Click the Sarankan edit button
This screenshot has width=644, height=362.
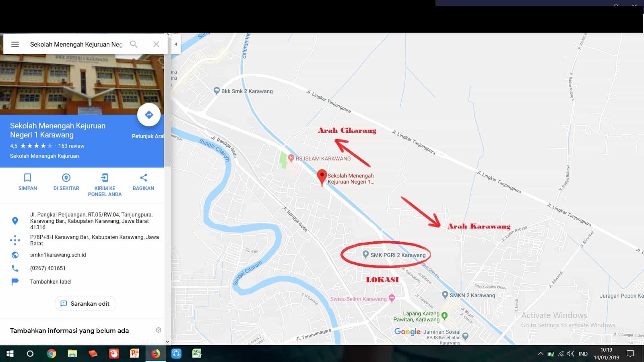85,304
